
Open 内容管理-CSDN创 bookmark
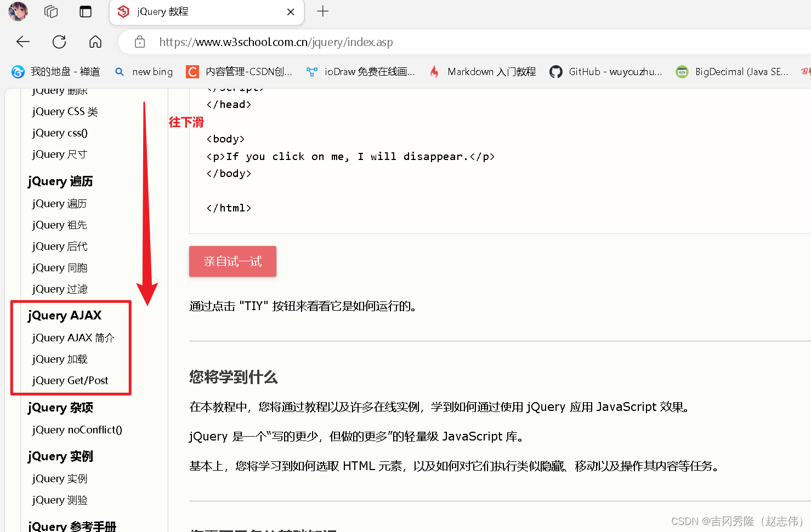(239, 72)
